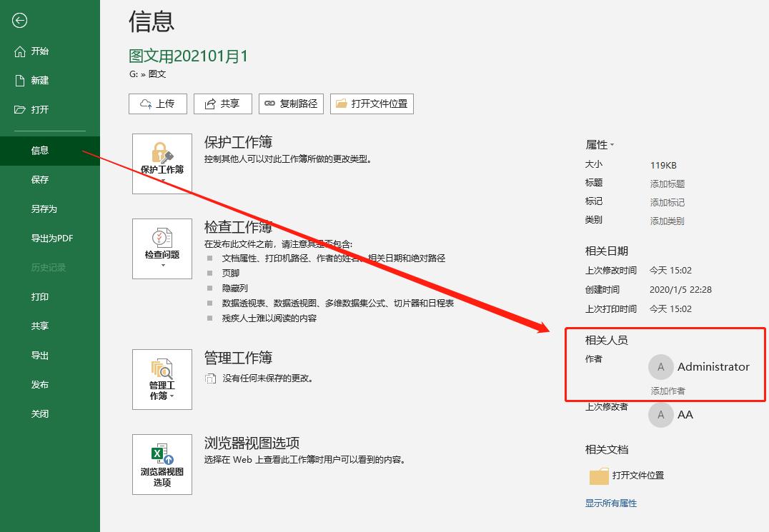The image size is (769, 532).
Task: Click the 共享 toolbar button
Action: (222, 104)
